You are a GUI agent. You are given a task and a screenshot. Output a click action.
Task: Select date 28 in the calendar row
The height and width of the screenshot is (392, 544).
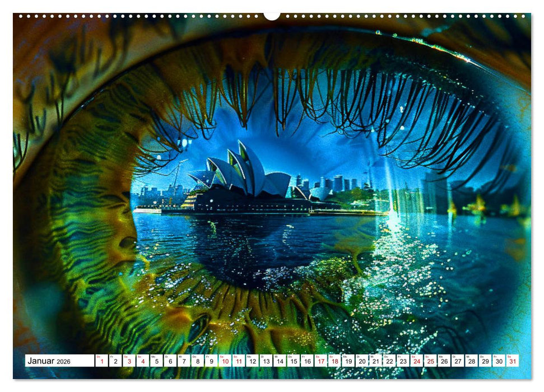point(472,361)
